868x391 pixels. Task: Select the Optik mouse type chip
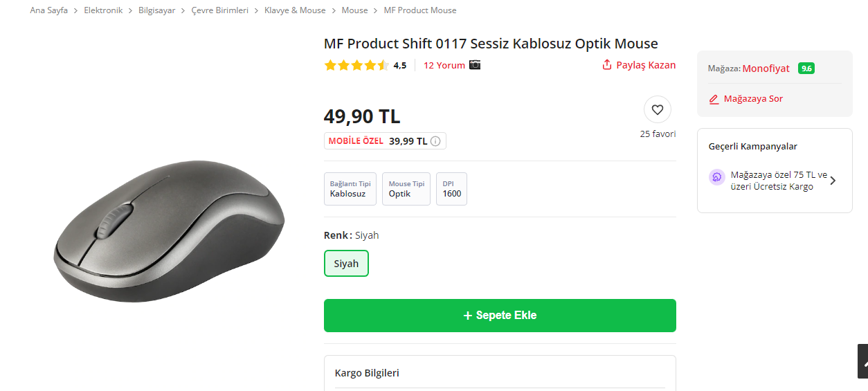coord(406,189)
